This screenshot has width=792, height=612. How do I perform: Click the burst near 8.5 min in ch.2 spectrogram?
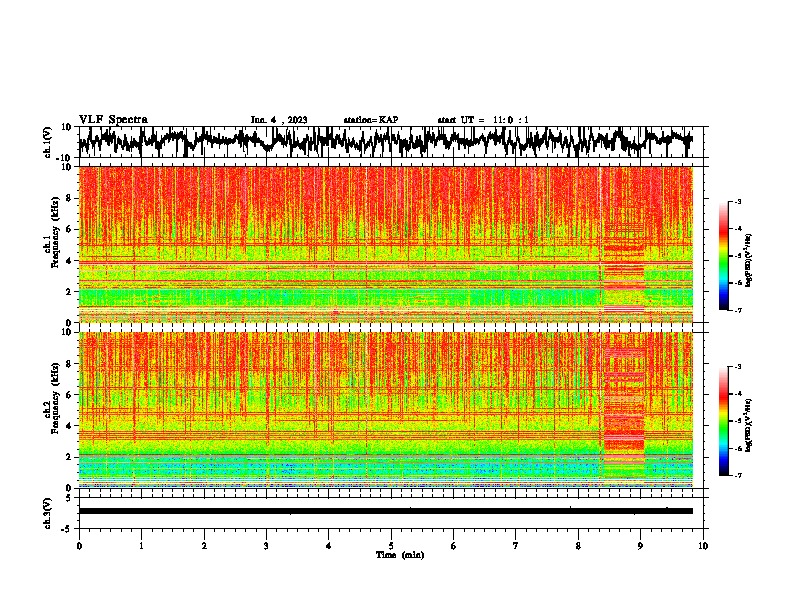click(625, 412)
